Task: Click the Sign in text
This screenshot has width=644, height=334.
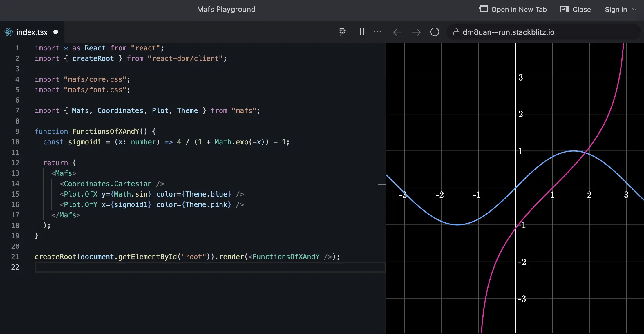Action: click(616, 10)
